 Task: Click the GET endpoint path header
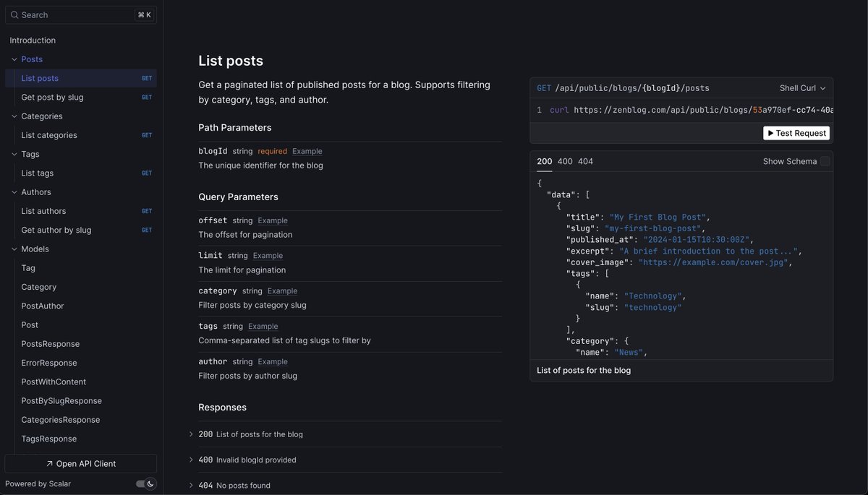click(623, 88)
